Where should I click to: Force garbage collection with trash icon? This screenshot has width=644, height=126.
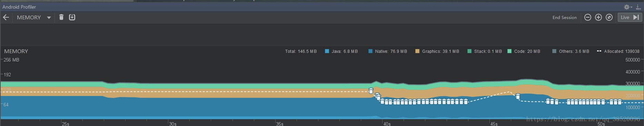(x=61, y=17)
